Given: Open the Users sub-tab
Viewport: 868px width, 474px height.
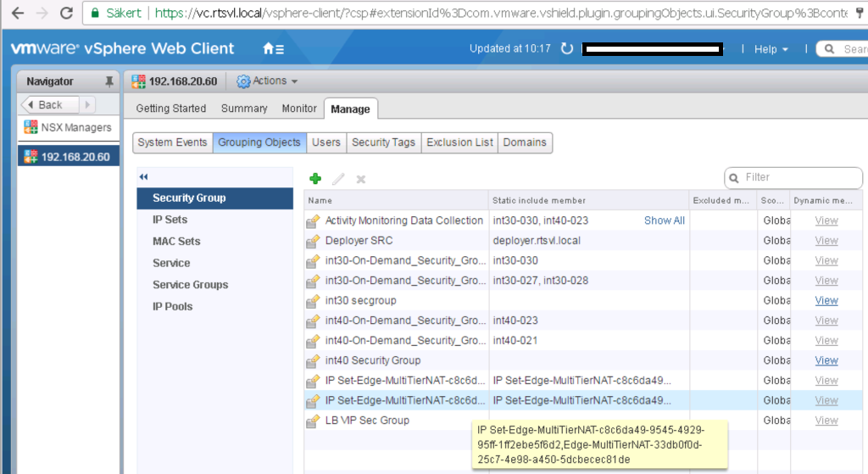Looking at the screenshot, I should (326, 142).
